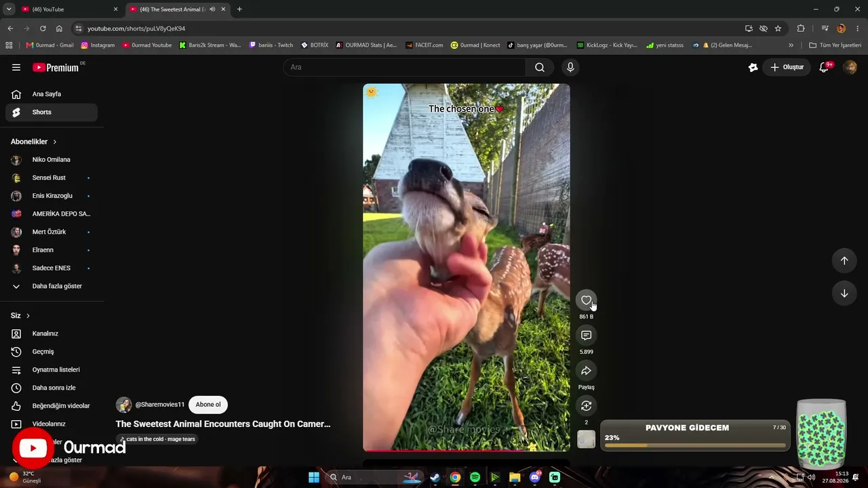
Task: Expand subscriptions with Daha fazla göster
Action: pyautogui.click(x=52, y=286)
